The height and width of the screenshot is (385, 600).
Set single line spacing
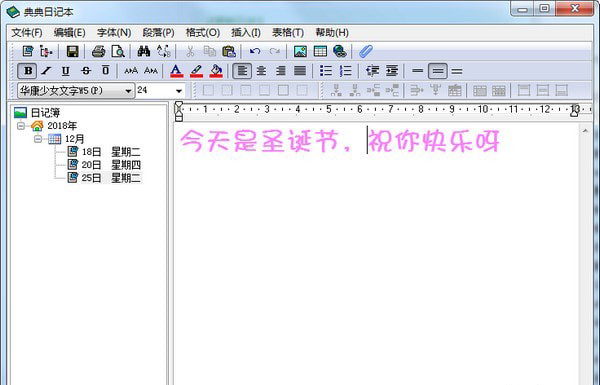point(417,71)
